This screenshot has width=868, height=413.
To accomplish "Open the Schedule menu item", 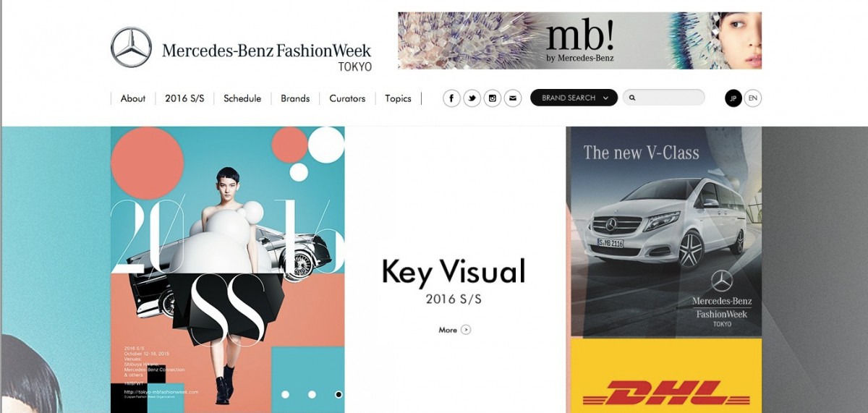I will (x=242, y=98).
